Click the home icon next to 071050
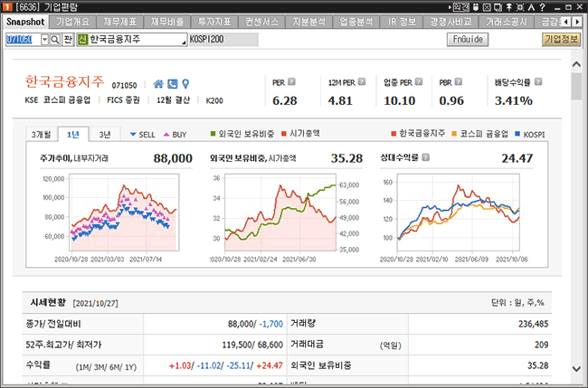The image size is (588, 388). coord(158,84)
